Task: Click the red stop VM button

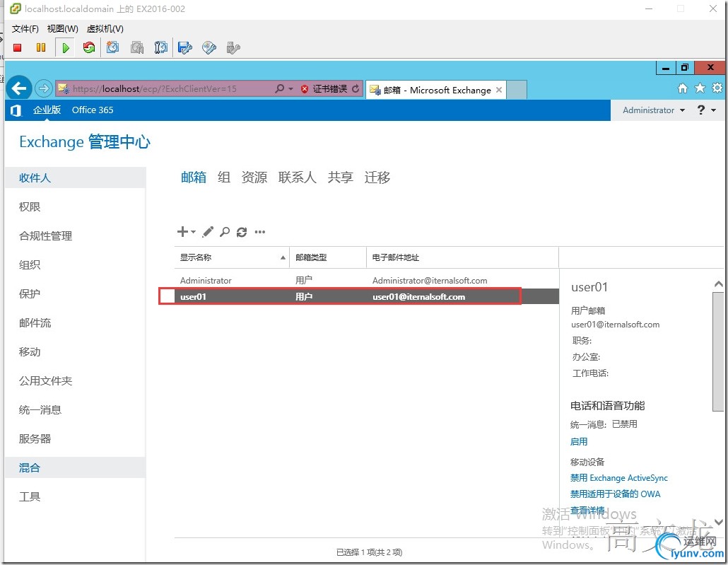Action: 18,47
